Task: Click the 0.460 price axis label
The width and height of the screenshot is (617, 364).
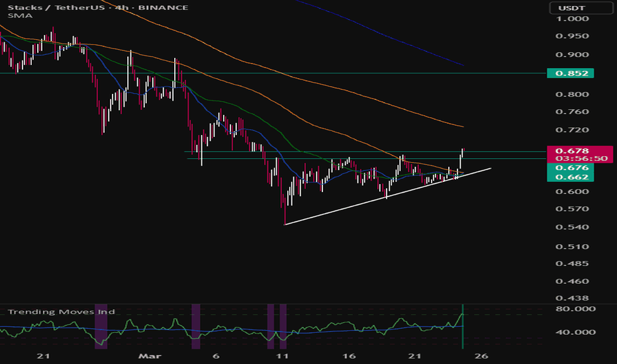Action: click(x=572, y=281)
